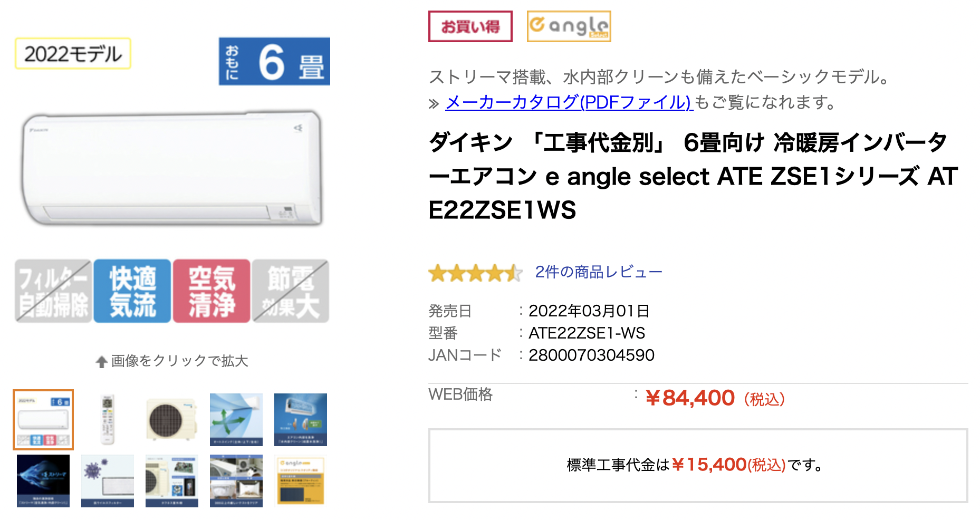Click the blue おもに6畳 room size badge

coord(274,61)
